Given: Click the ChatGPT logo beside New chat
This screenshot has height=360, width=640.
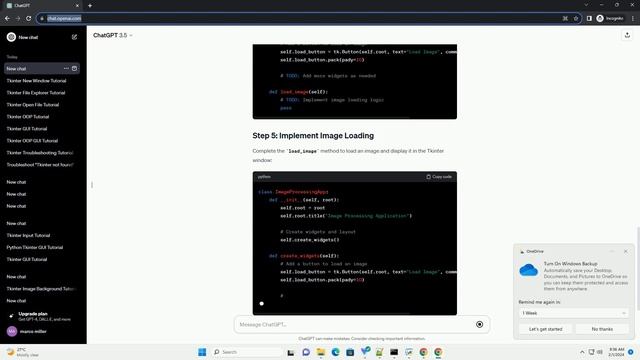Looking at the screenshot, I should pos(11,37).
